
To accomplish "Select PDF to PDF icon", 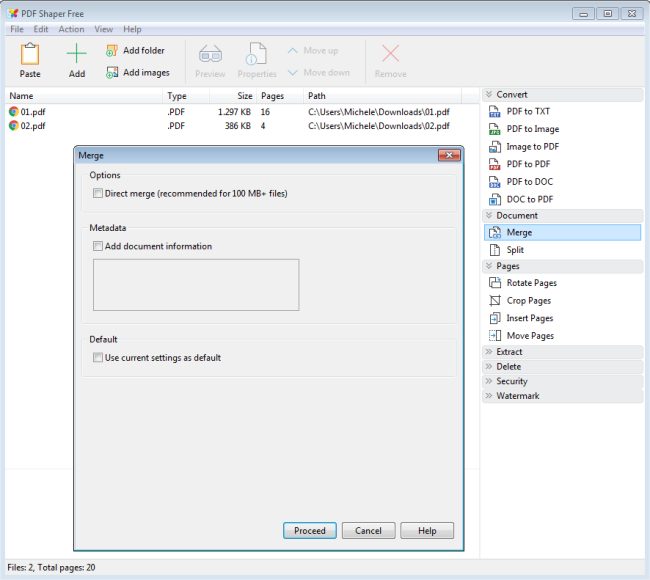I will click(x=495, y=164).
